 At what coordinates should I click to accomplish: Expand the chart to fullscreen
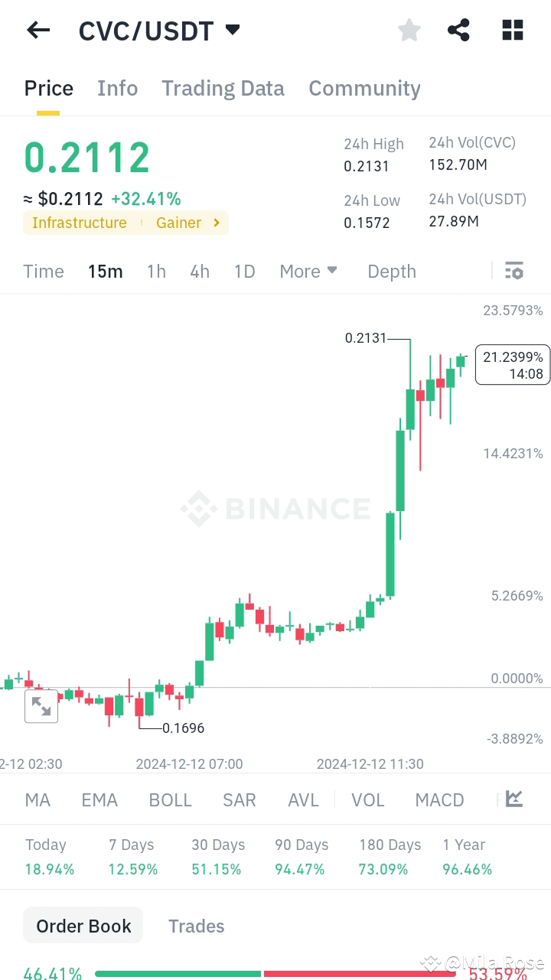click(x=41, y=706)
